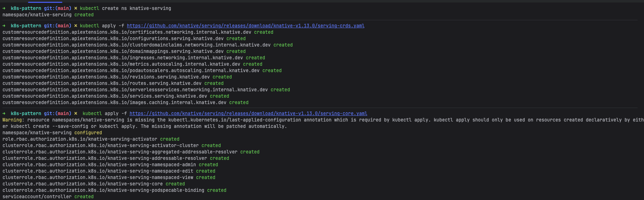Click 'kubectl apply -f' before the serving-core link
Image resolution: width=644 pixels, height=200 pixels.
105,113
